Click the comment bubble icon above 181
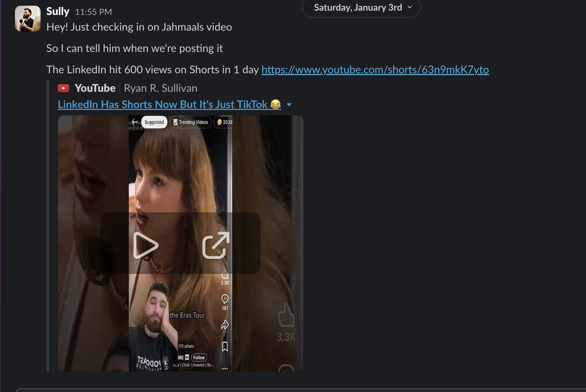Image resolution: width=586 pixels, height=392 pixels. pos(225,299)
